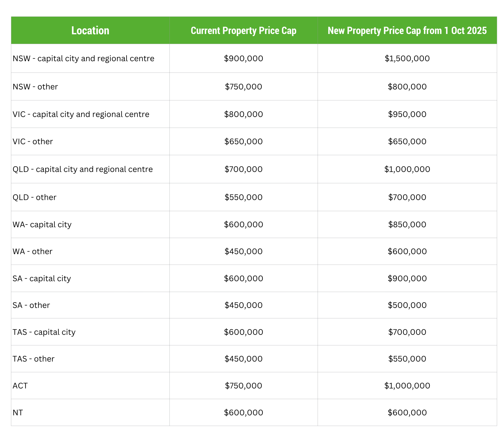Click the Current Property Price Cap header

(x=243, y=31)
